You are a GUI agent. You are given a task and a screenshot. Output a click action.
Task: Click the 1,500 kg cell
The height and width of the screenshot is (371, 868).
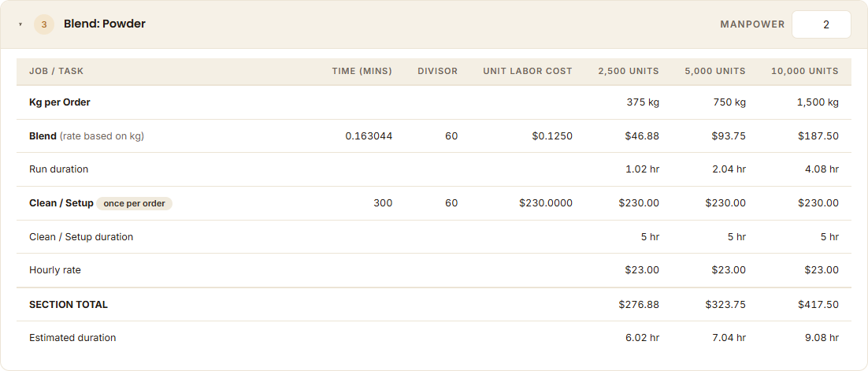tap(818, 102)
